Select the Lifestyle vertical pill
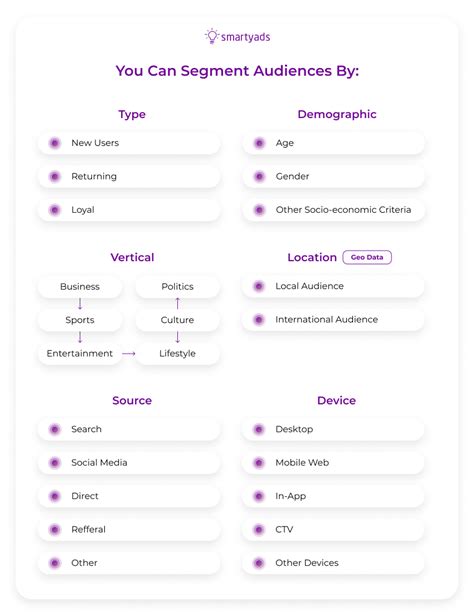 click(178, 354)
